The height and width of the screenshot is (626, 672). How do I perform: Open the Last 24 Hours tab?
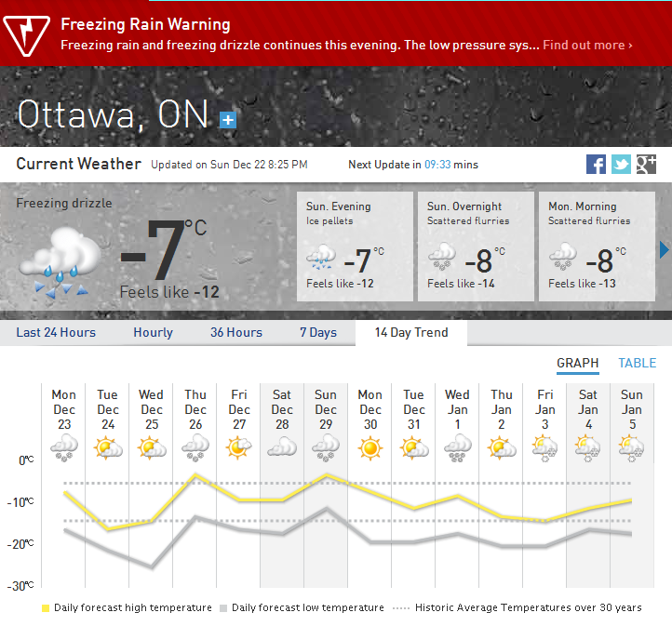click(x=55, y=332)
